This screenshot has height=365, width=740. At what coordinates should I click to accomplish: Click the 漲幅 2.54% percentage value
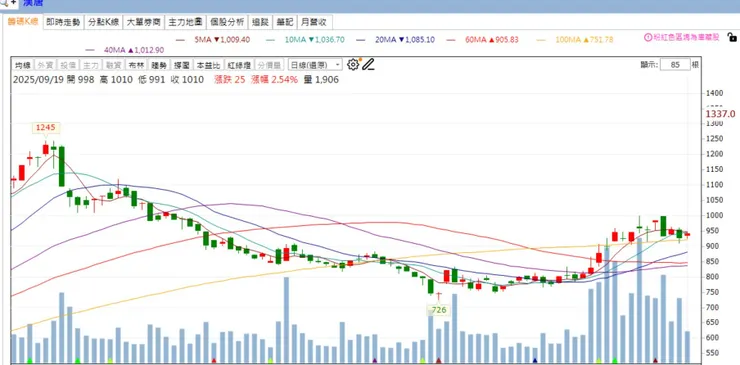(x=275, y=80)
